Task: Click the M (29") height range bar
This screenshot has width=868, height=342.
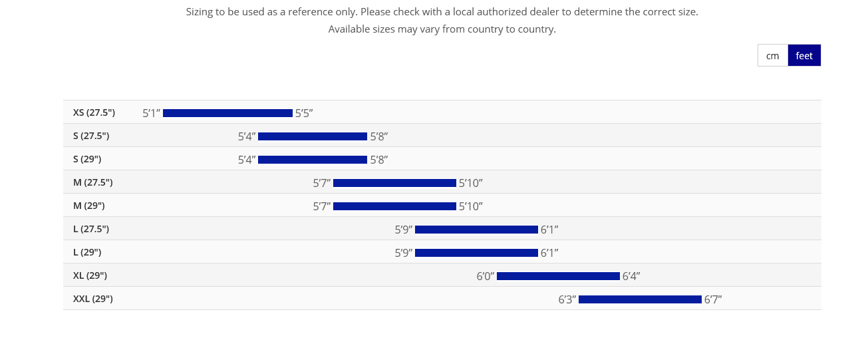Action: (x=394, y=206)
